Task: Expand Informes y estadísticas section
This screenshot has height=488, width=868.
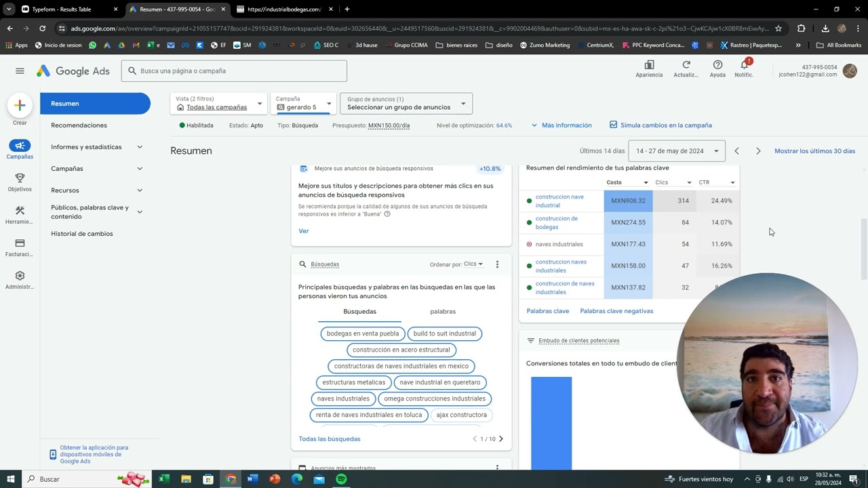Action: (140, 147)
